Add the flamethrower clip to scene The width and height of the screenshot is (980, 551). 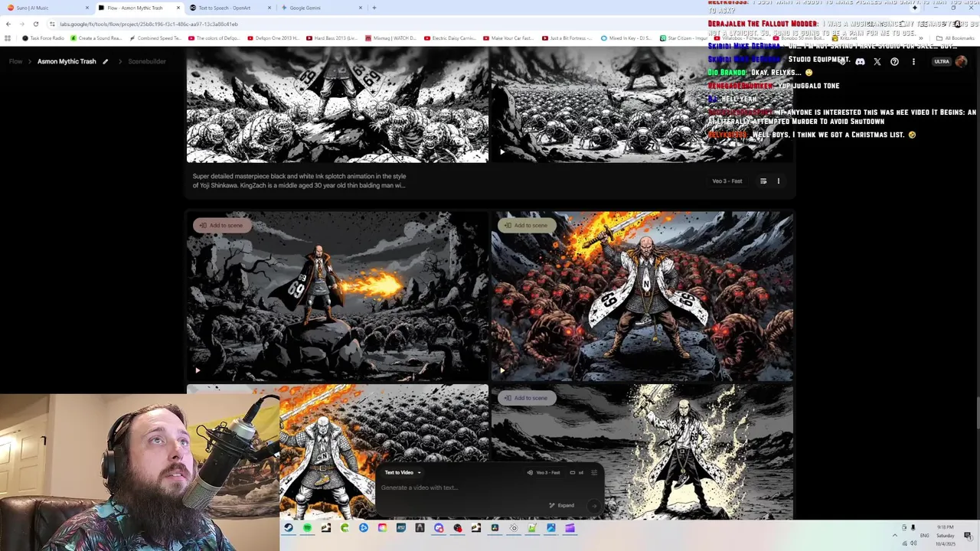coord(220,225)
